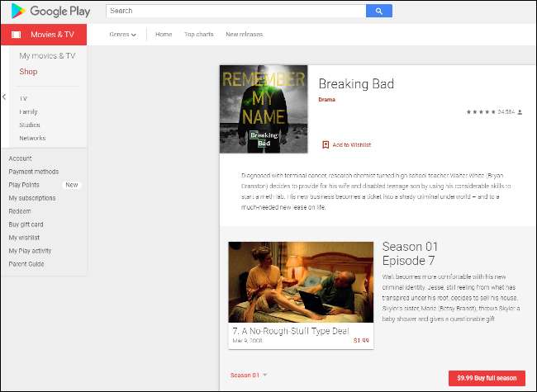This screenshot has width=537, height=392.
Task: Click Add to Wishlist text
Action: 352,145
